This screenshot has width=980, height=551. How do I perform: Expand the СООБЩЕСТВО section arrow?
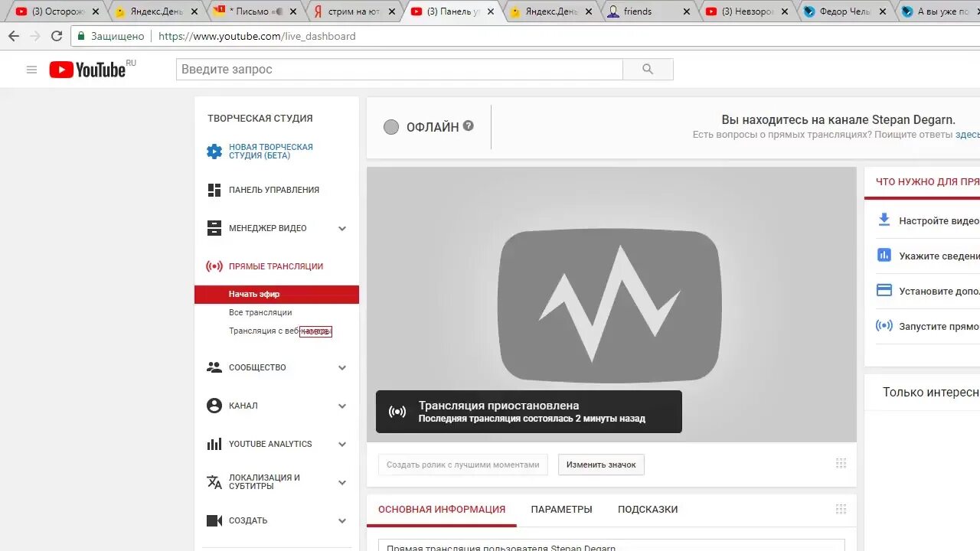[x=342, y=367]
